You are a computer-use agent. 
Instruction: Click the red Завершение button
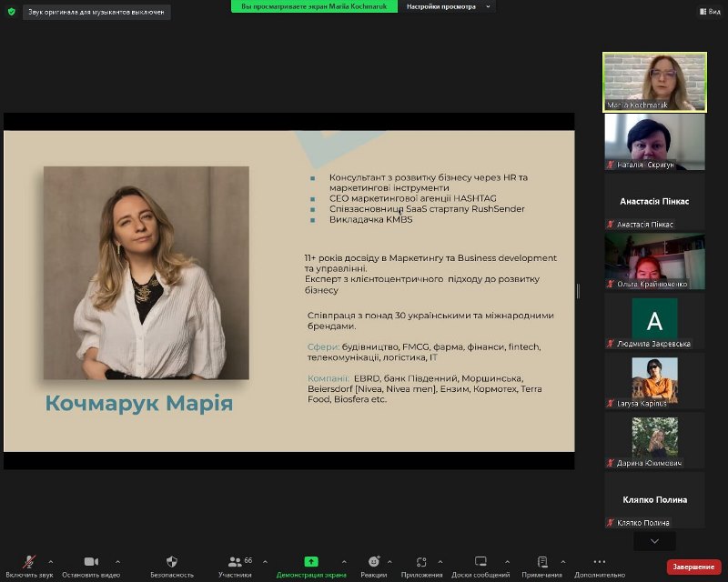point(693,567)
